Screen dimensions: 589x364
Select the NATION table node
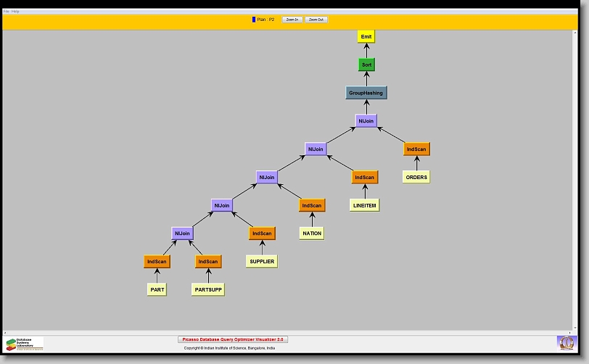pyautogui.click(x=312, y=233)
